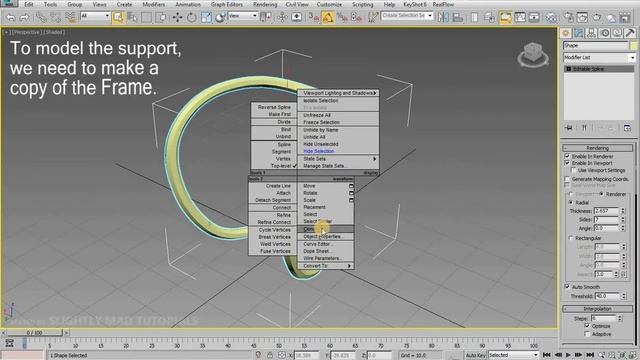The height and width of the screenshot is (360, 640).
Task: Expand Convert To submenu
Action: point(326,266)
